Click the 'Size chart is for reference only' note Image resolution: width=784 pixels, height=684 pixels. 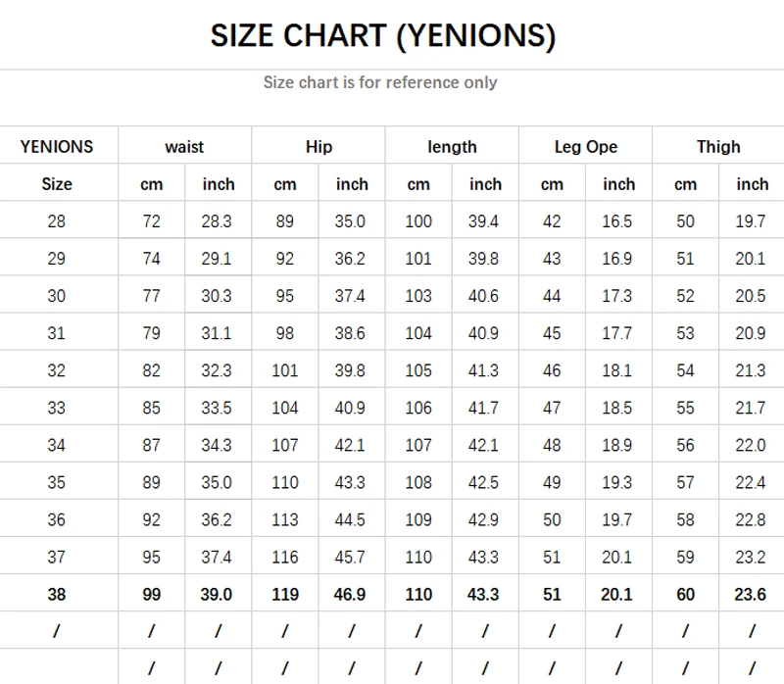click(380, 82)
